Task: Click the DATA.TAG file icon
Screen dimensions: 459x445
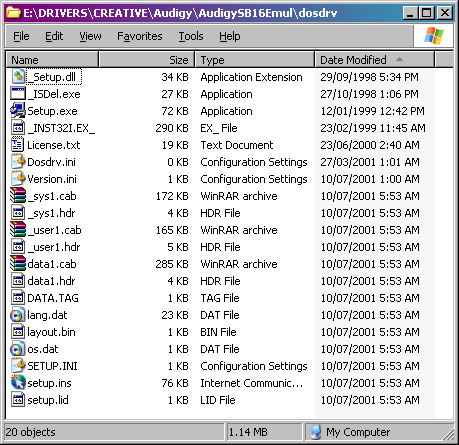Action: 18,298
